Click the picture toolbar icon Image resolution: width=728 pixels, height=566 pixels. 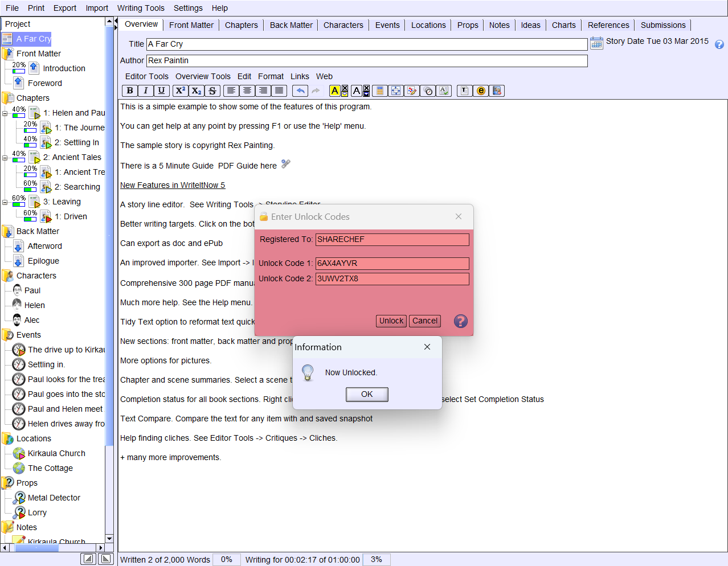pos(497,91)
